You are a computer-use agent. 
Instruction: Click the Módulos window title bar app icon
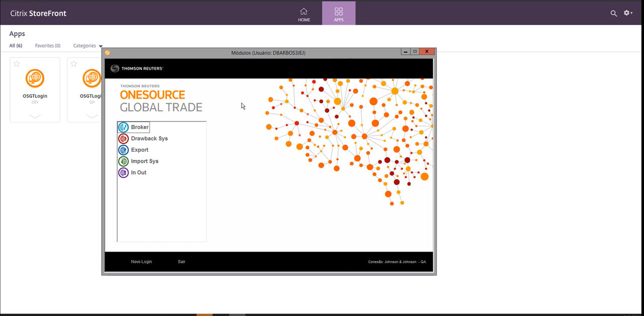pos(107,52)
